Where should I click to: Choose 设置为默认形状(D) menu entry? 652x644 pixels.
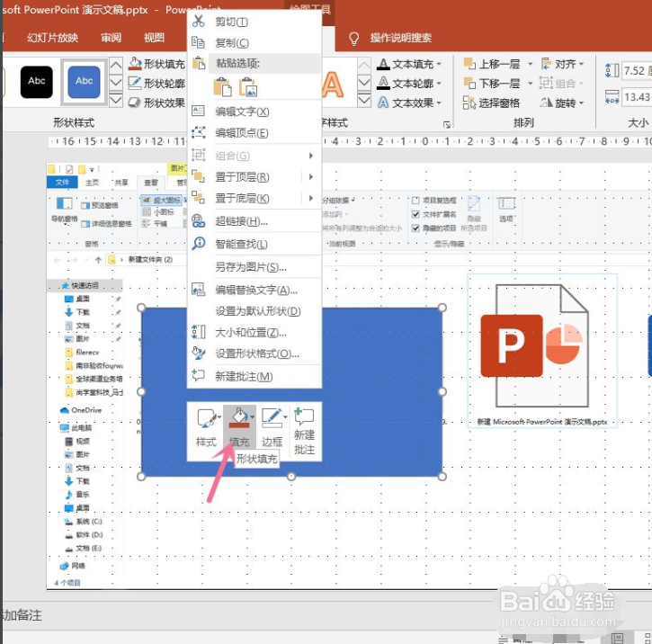pyautogui.click(x=255, y=311)
